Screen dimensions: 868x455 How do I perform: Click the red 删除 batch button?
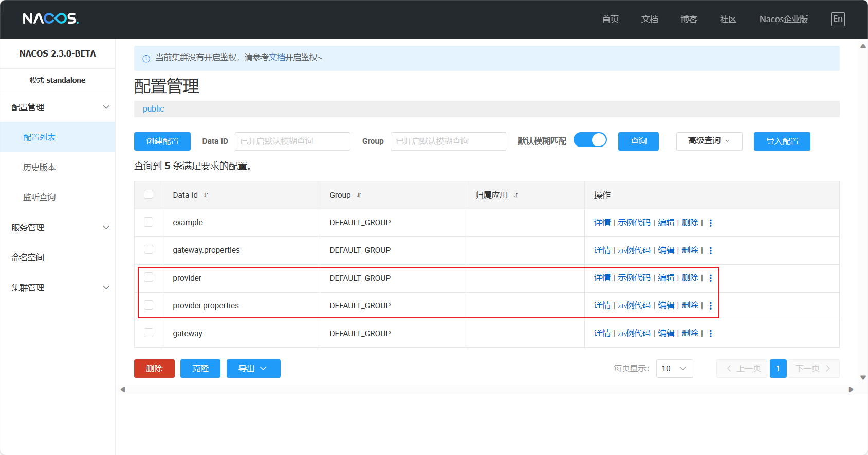(x=154, y=369)
